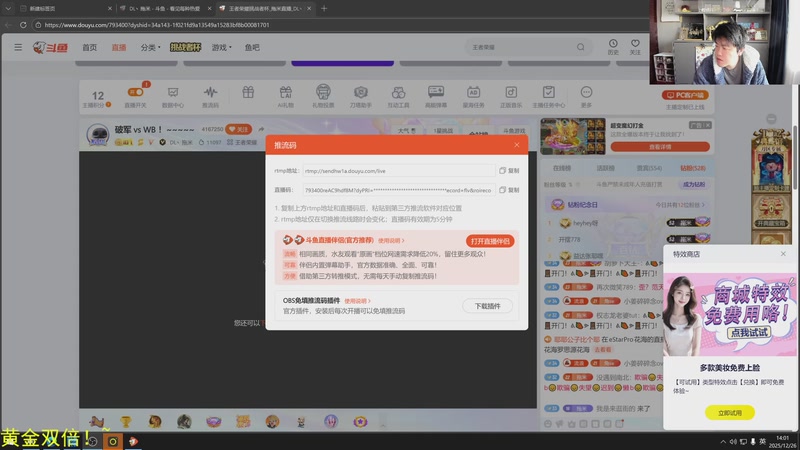Click the streamer avatar beside 破军 vs WB
Screen dimensions: 800x450
(97, 135)
